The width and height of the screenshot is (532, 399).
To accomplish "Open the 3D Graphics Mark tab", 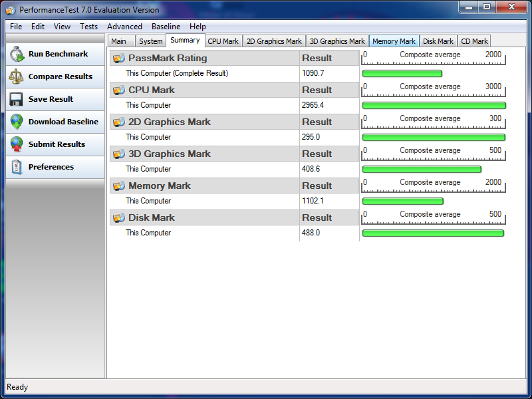I will pyautogui.click(x=337, y=41).
